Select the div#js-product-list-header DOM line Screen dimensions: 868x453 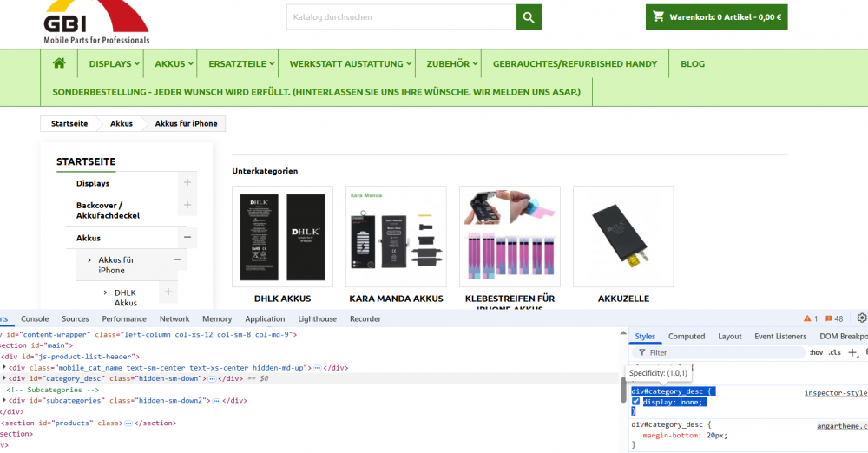click(69, 356)
